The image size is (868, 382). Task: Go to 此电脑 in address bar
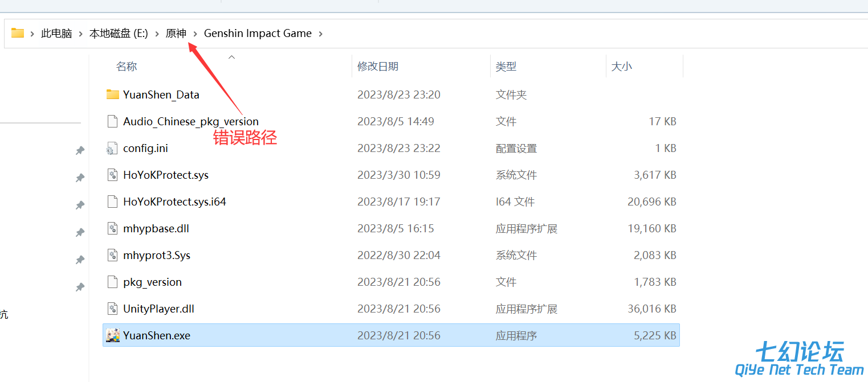coord(56,34)
